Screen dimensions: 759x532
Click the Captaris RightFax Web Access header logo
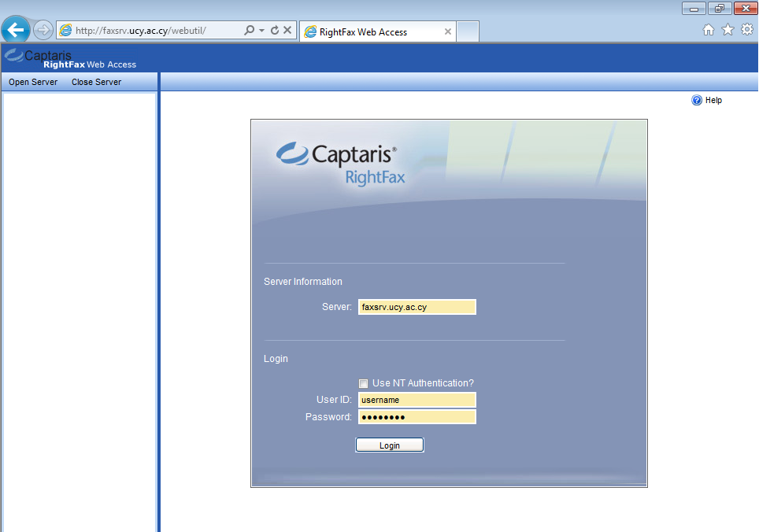click(71, 60)
